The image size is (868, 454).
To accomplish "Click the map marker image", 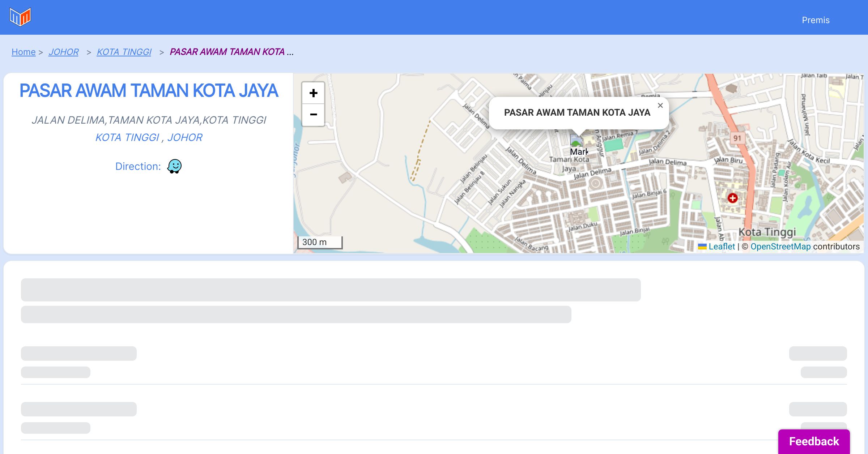I will 576,140.
